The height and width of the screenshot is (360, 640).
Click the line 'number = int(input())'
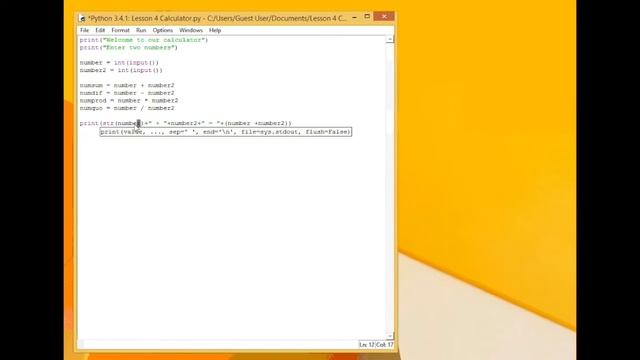119,62
